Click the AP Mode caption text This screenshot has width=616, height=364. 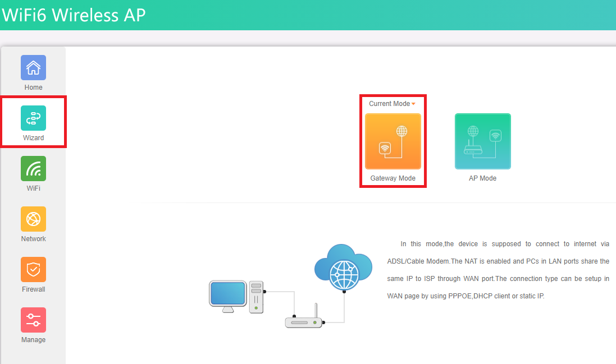pos(482,178)
